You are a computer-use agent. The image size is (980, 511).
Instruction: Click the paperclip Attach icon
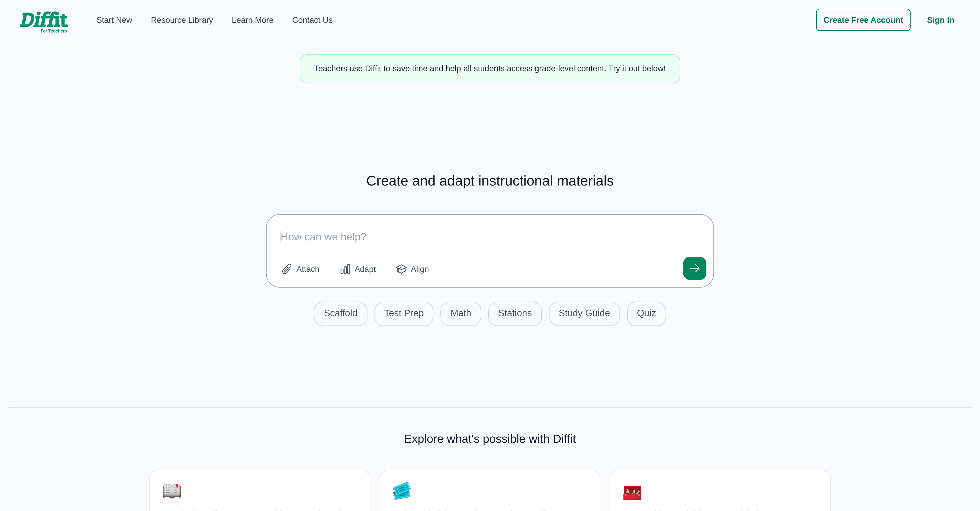click(x=287, y=269)
